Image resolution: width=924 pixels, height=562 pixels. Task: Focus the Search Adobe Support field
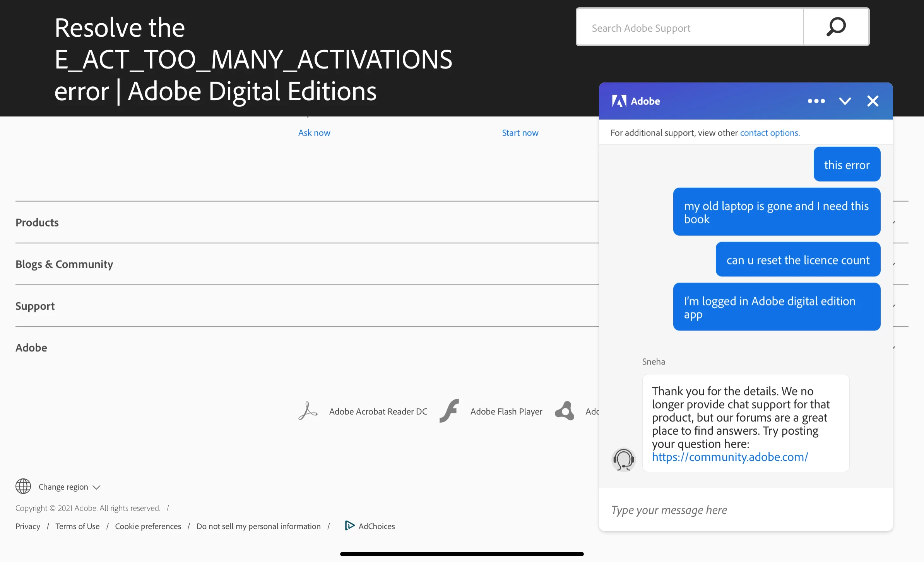[689, 28]
